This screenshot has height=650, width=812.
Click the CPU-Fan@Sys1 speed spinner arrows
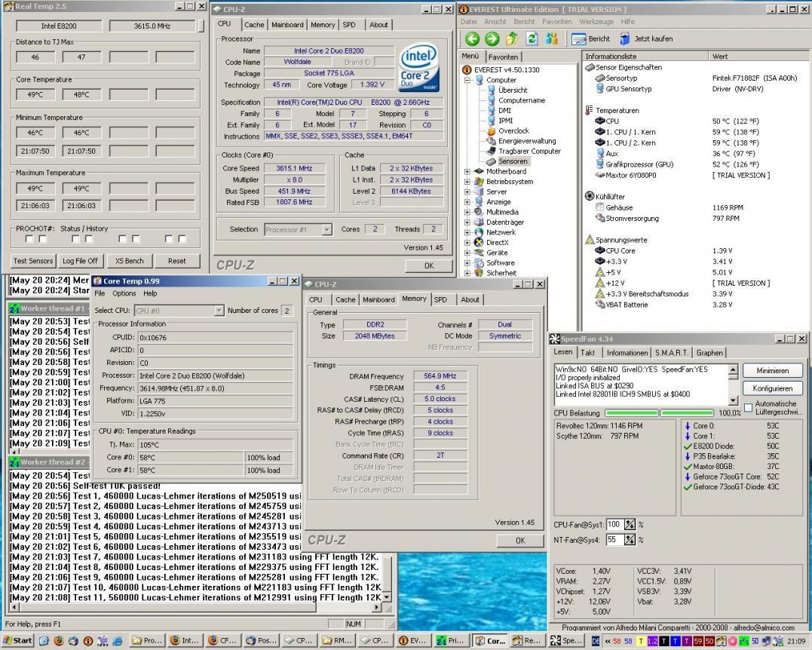(629, 524)
